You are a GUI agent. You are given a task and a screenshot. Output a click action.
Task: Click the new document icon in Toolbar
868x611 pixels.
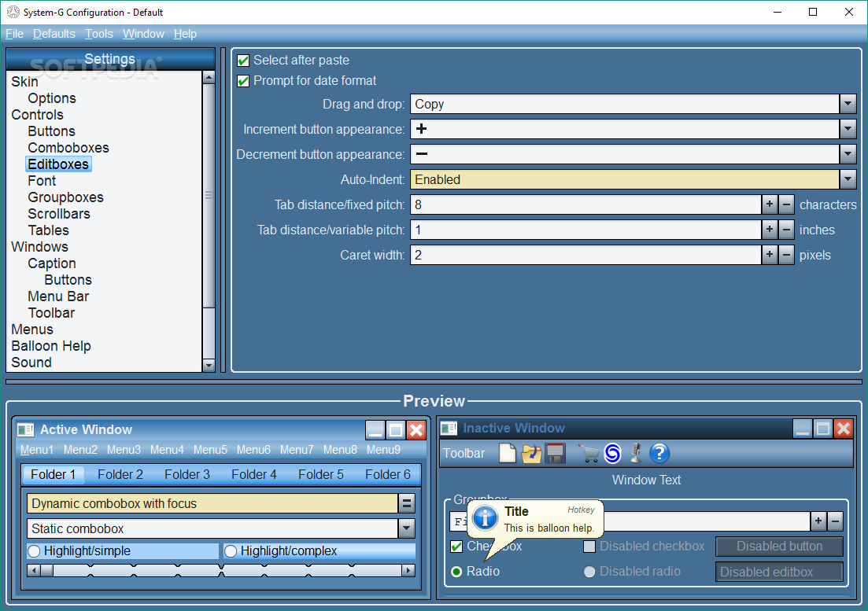[x=507, y=454]
